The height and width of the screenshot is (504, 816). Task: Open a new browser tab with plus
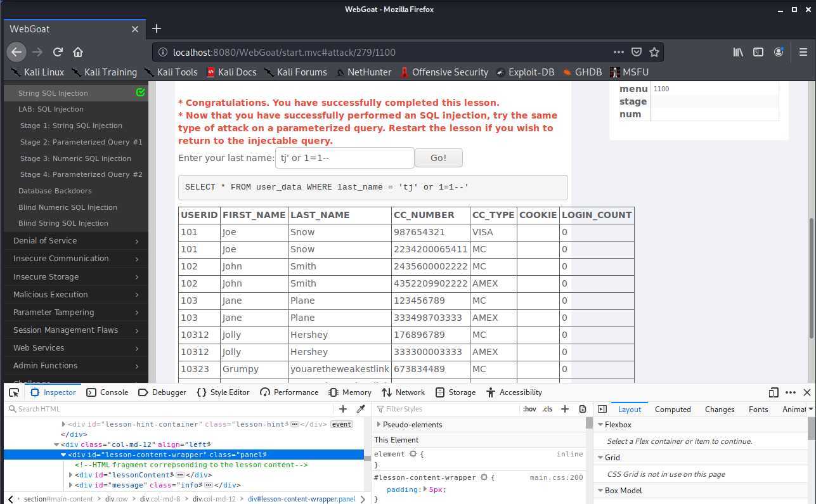(157, 29)
